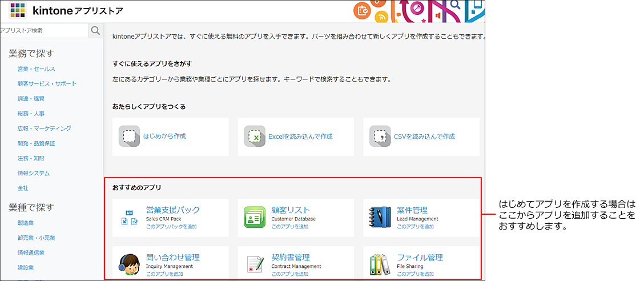Click the ファイル管理 binders icon
This screenshot has width=644, height=281.
click(380, 265)
